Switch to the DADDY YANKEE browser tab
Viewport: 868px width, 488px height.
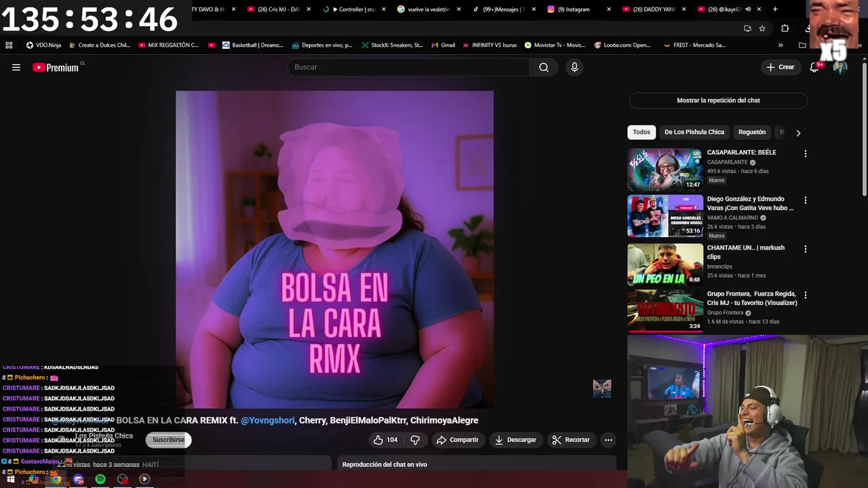coord(654,9)
